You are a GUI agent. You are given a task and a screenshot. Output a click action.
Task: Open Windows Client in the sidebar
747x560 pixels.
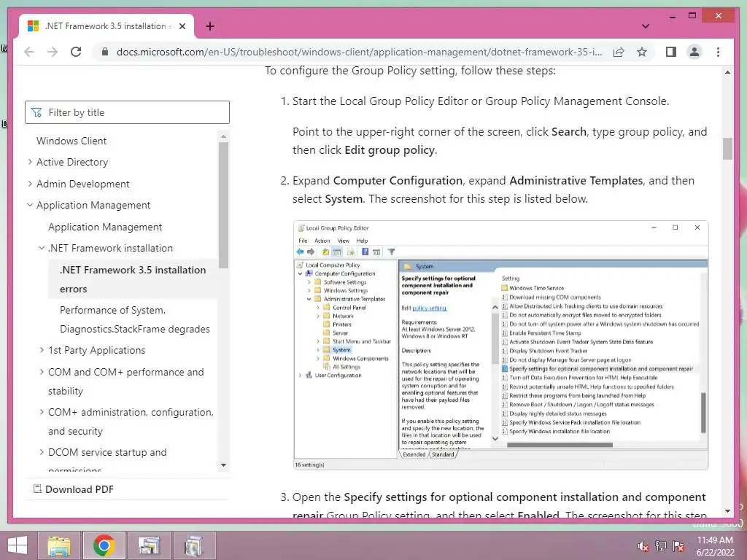coord(71,141)
